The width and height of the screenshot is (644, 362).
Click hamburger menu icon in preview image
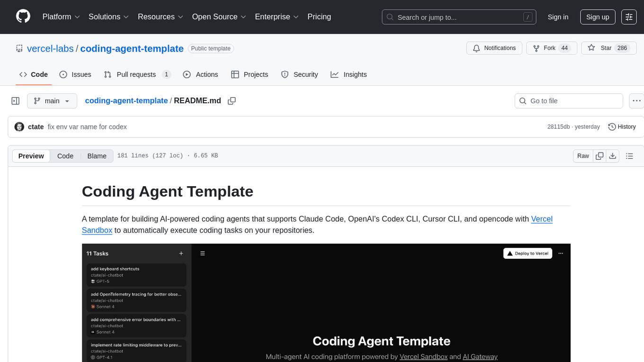[x=202, y=253]
